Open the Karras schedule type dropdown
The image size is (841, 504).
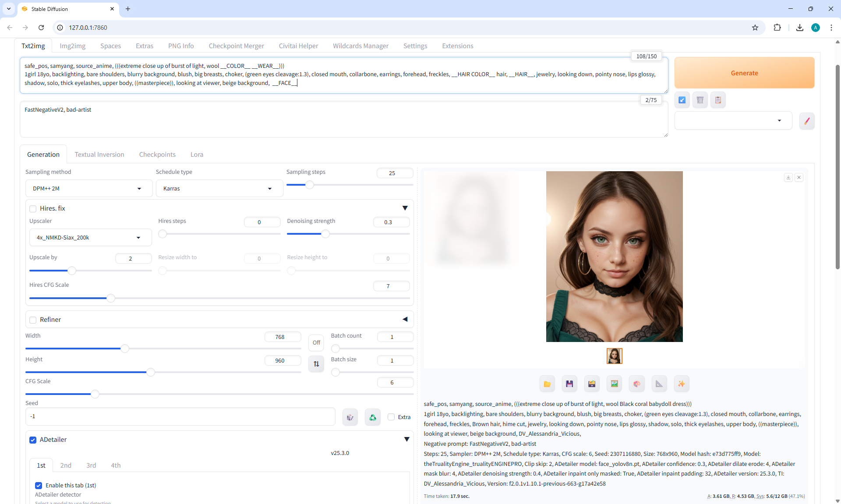tap(218, 189)
